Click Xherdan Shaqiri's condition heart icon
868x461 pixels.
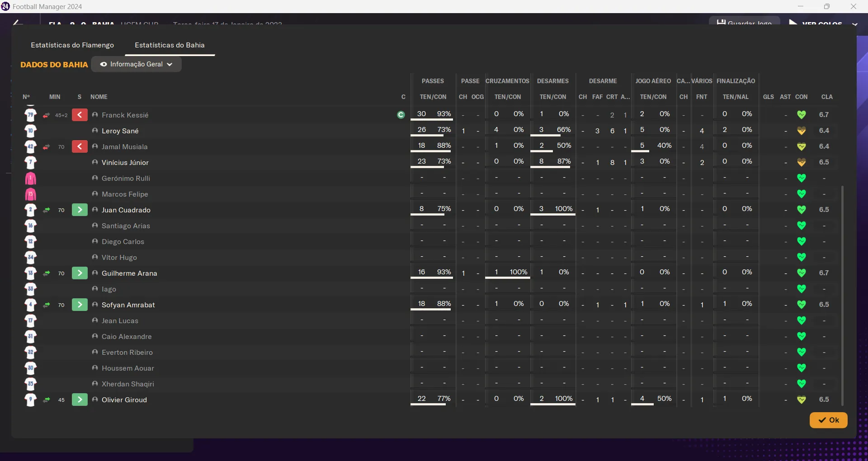pyautogui.click(x=802, y=384)
